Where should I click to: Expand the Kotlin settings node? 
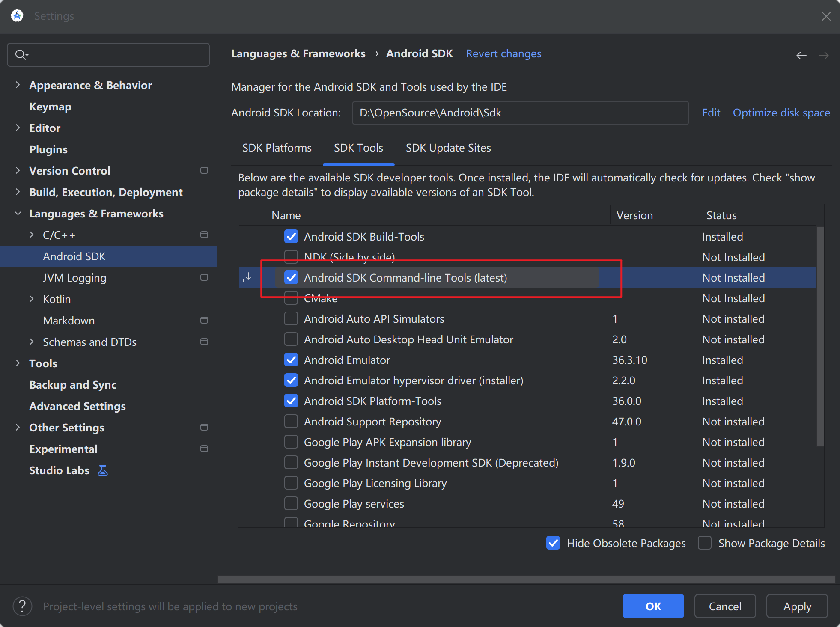(31, 299)
